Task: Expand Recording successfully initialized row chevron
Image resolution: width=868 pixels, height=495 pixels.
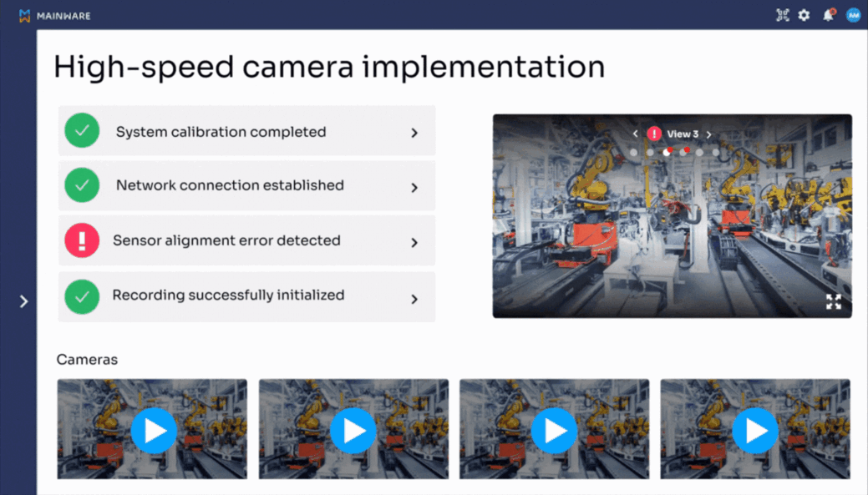Action: coord(414,299)
